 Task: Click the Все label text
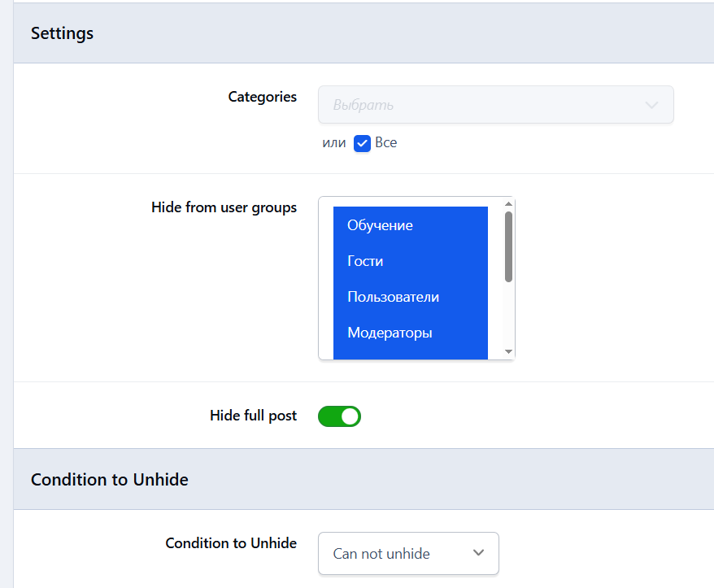(386, 143)
